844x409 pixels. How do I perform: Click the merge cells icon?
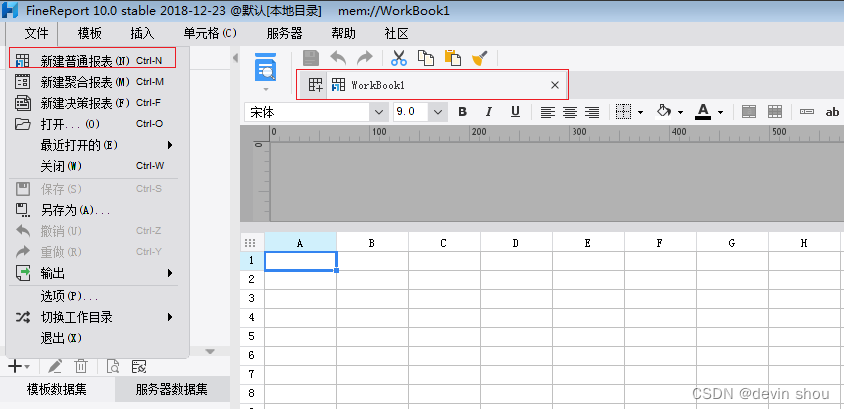pyautogui.click(x=749, y=112)
